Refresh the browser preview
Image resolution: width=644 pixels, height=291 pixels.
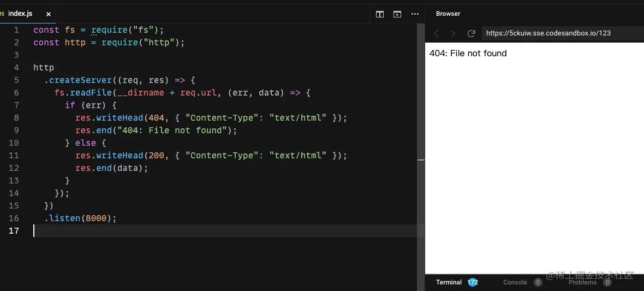pos(472,33)
